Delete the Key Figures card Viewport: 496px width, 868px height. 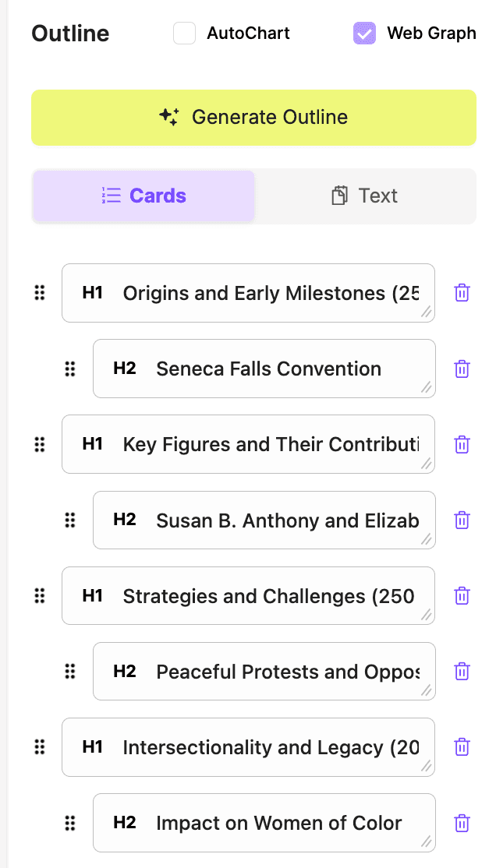[462, 444]
